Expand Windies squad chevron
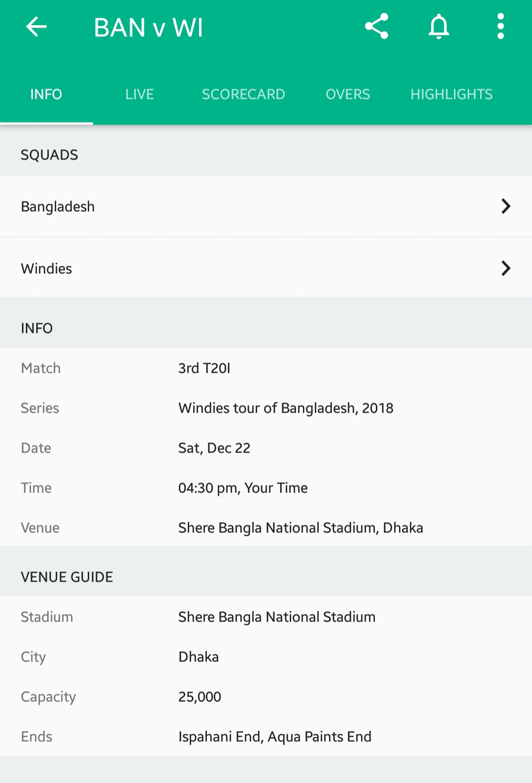The image size is (532, 783). [505, 268]
